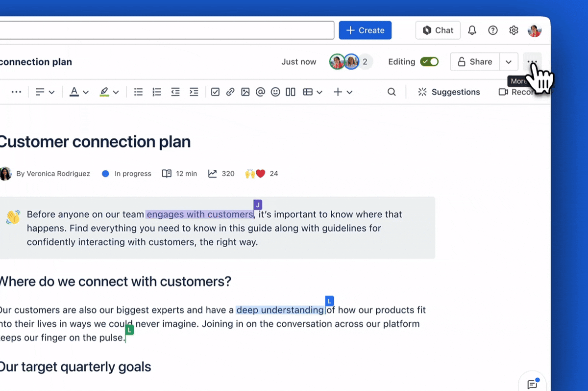Open notifications bell
The image size is (588, 391).
pos(472,30)
